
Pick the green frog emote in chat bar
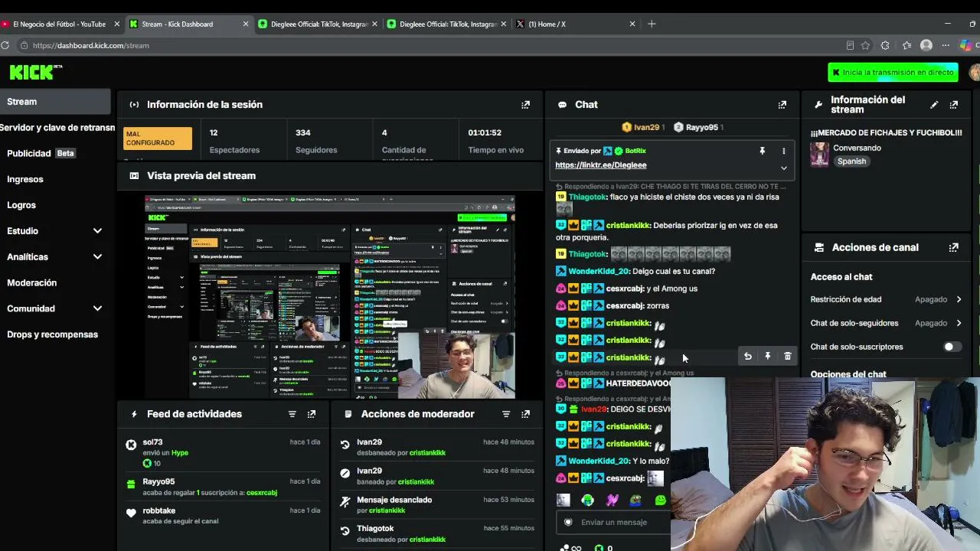[x=636, y=500]
